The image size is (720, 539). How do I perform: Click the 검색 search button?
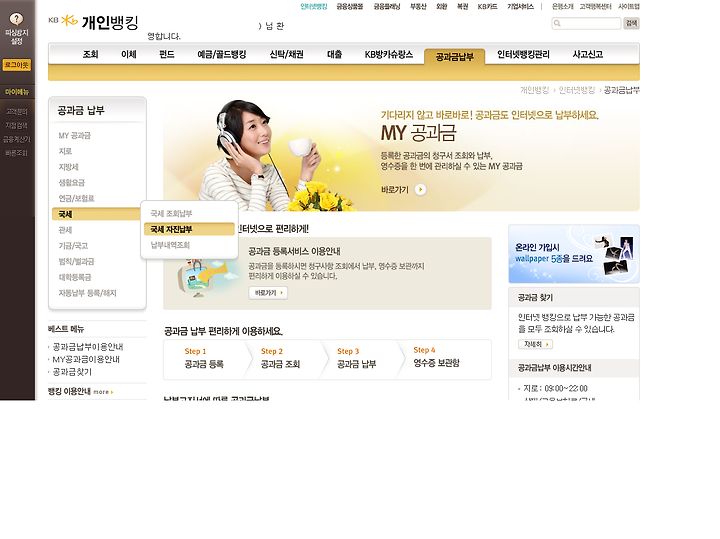click(631, 23)
